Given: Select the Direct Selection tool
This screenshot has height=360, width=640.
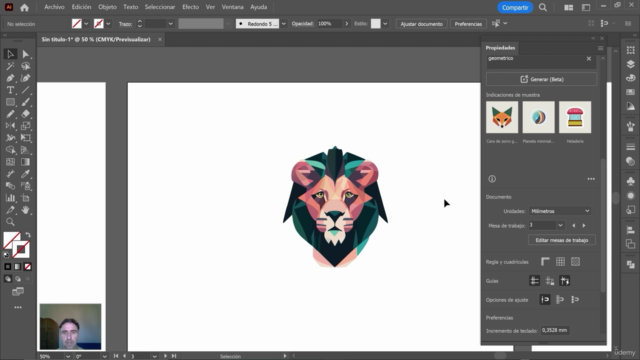Looking at the screenshot, I should [26, 54].
